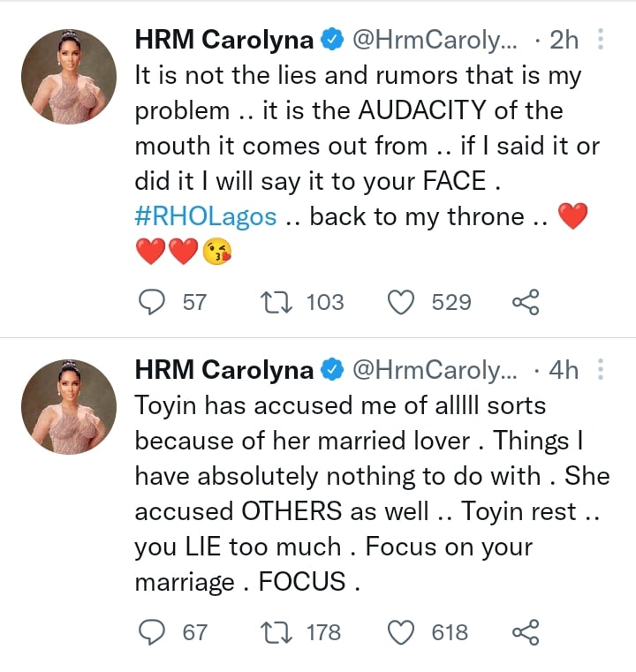Like the tweet with 529 likes
Image resolution: width=636 pixels, height=672 pixels.
pos(403,302)
